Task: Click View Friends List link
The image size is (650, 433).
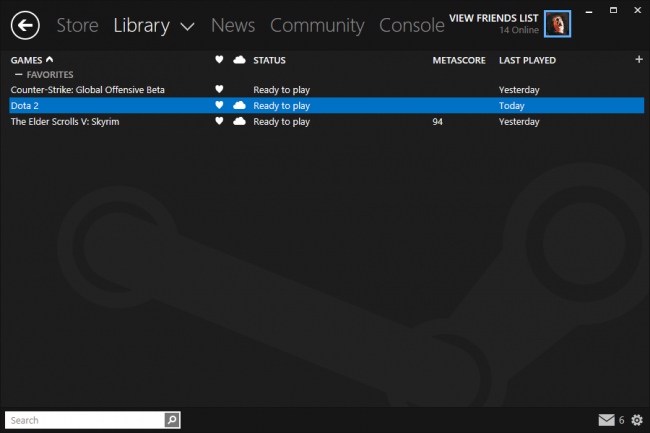Action: tap(494, 18)
